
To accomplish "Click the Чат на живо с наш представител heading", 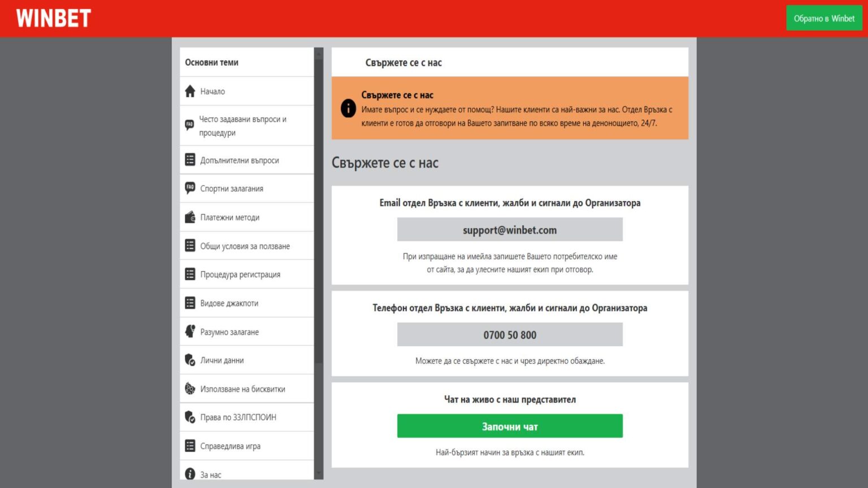I will pos(510,399).
